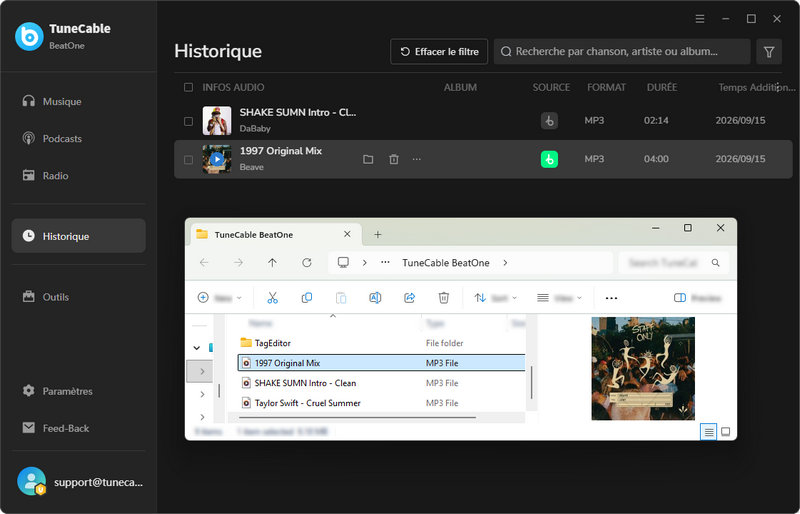The height and width of the screenshot is (514, 800).
Task: Switch to large thumbnails view in Explorer
Action: tap(726, 432)
